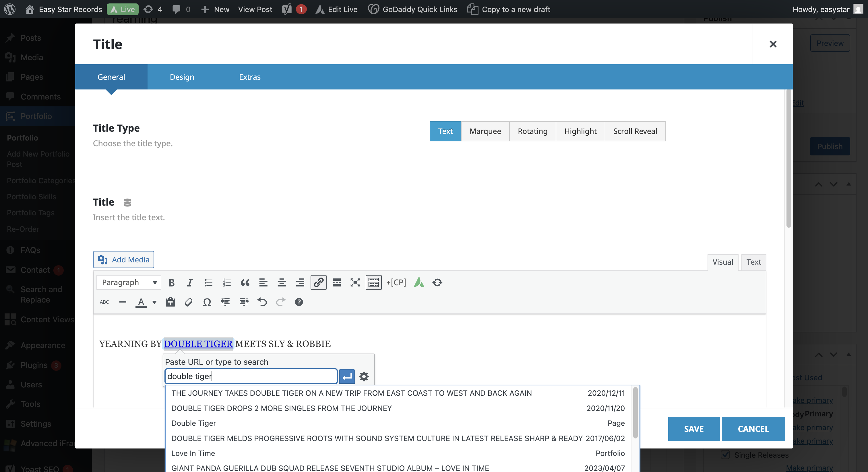Click the Undo arrow in editor toolbar
This screenshot has height=472, width=868.
coord(262,302)
